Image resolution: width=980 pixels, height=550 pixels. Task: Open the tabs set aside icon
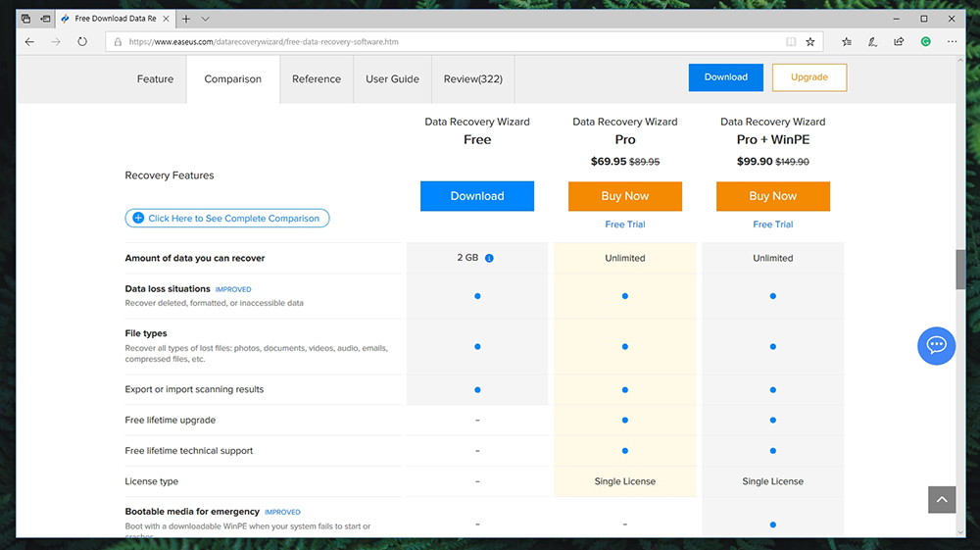click(25, 19)
